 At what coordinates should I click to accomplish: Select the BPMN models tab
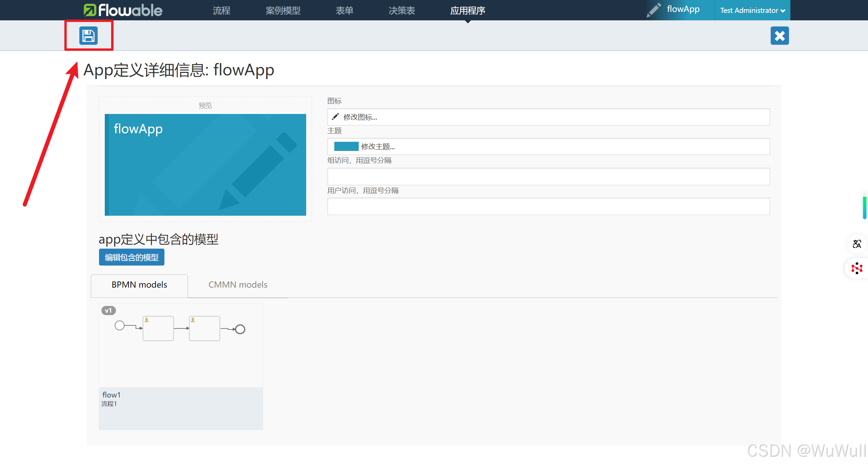[139, 285]
